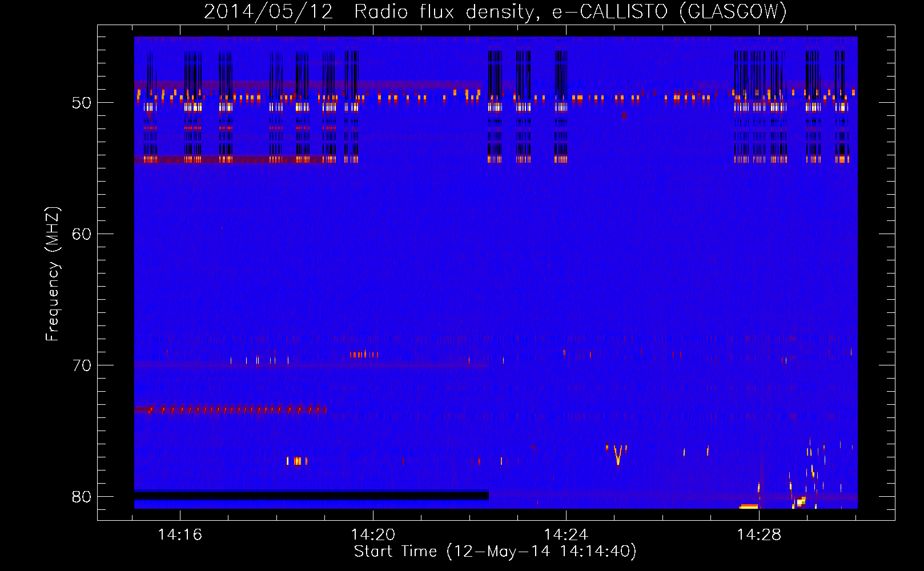Click the 'Start Time (12-May-14 14:14:40)' label
The image size is (924, 571).
(x=495, y=552)
